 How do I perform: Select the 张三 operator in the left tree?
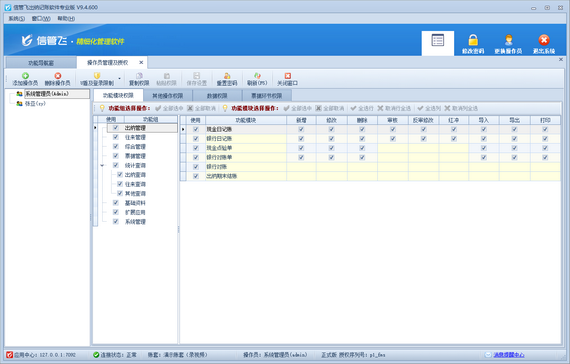(35, 104)
